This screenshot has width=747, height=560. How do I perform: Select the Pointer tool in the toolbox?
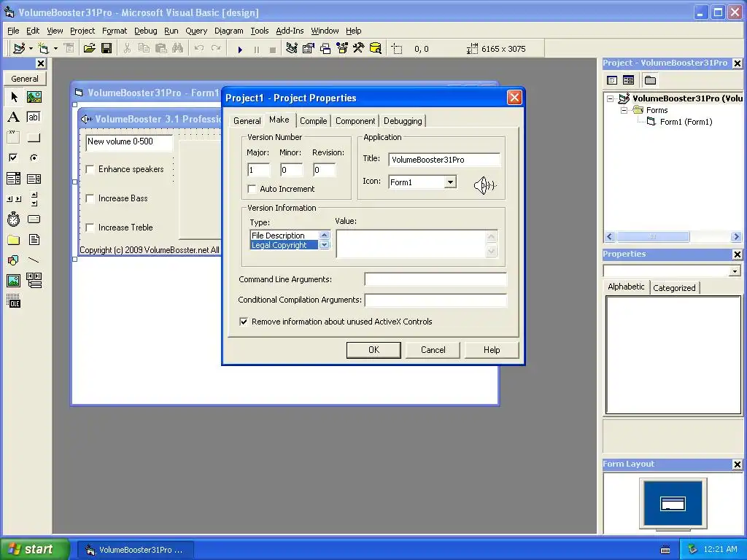tap(14, 97)
